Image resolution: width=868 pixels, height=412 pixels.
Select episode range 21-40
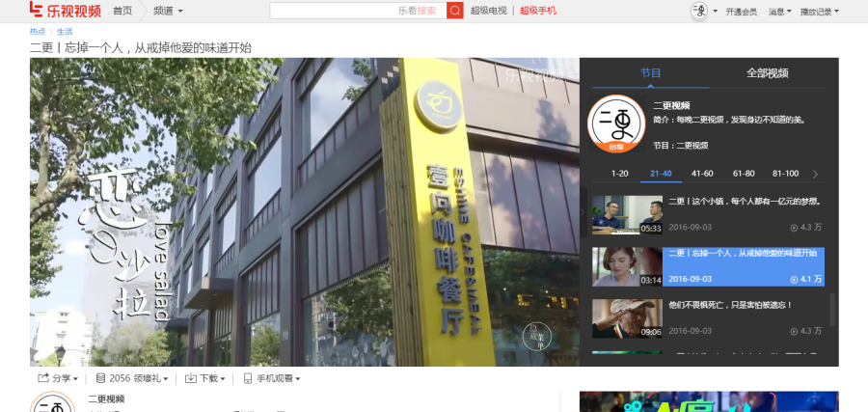coord(661,174)
